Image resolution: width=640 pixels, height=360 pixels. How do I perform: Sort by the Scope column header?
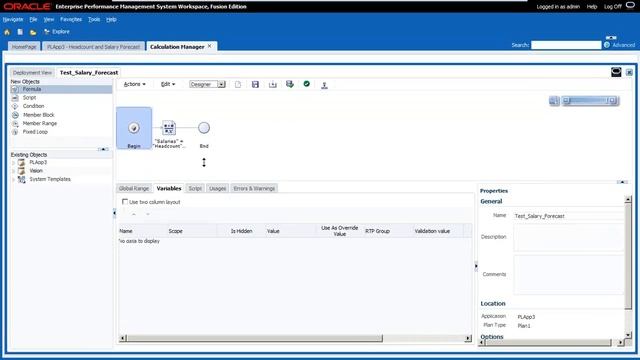click(176, 231)
